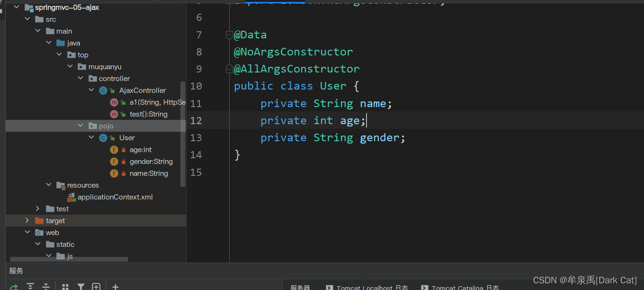
Task: Click the resources folder icon
Action: 61,185
